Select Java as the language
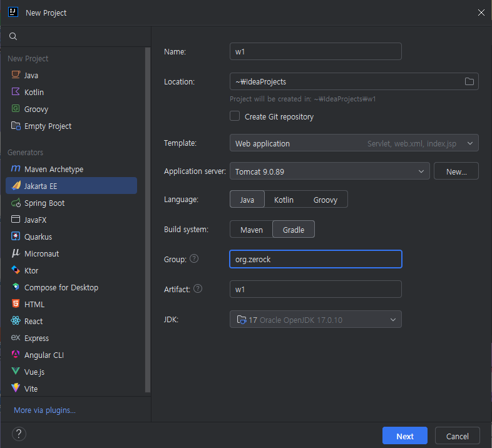 coord(247,200)
